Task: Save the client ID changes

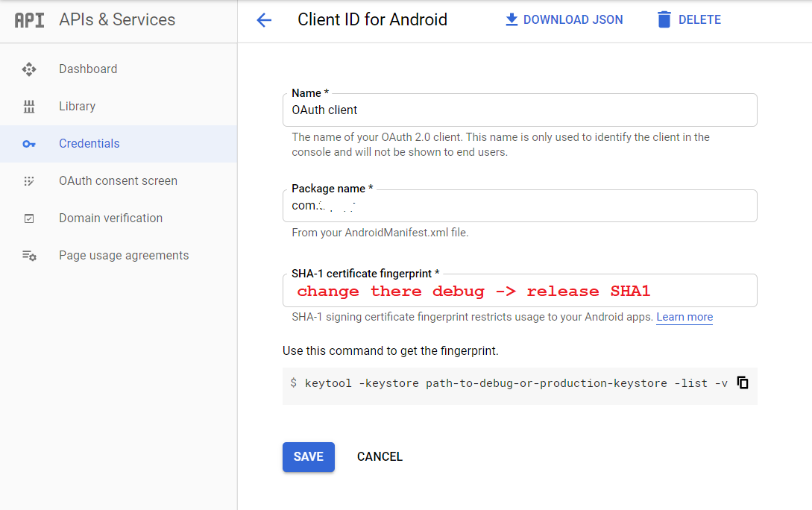Action: [309, 456]
